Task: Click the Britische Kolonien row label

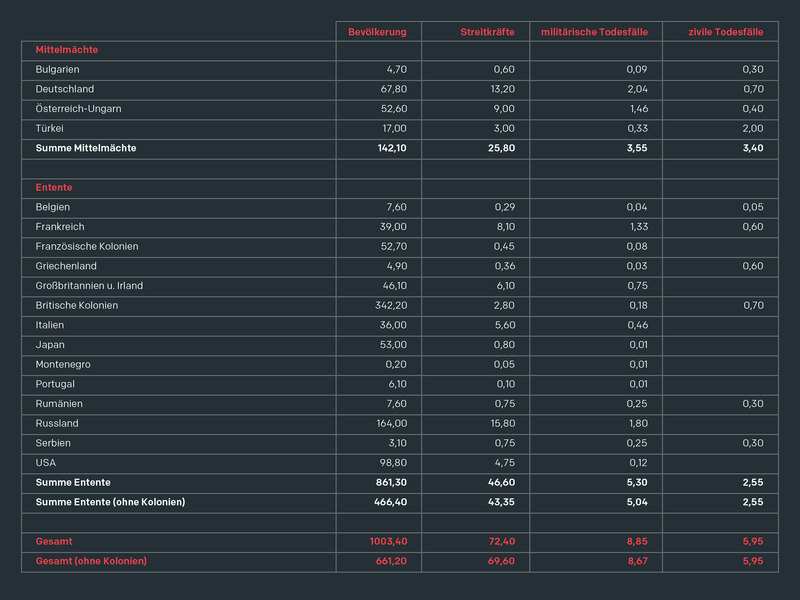Action: point(77,306)
